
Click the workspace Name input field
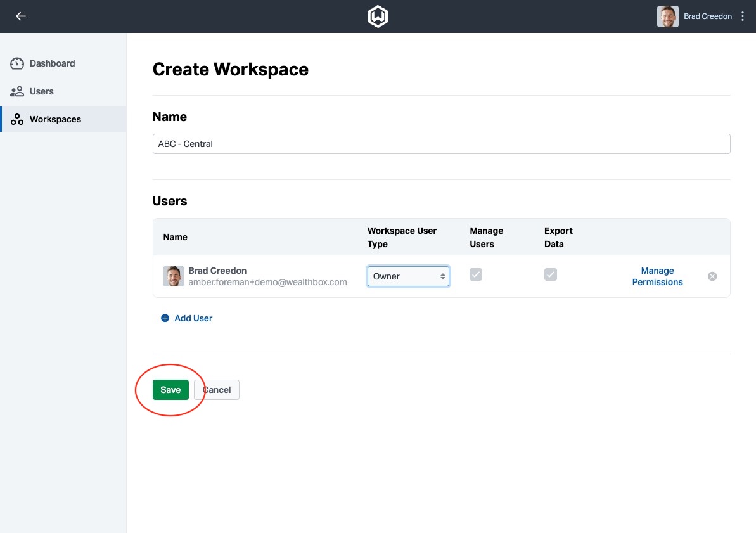pos(441,144)
